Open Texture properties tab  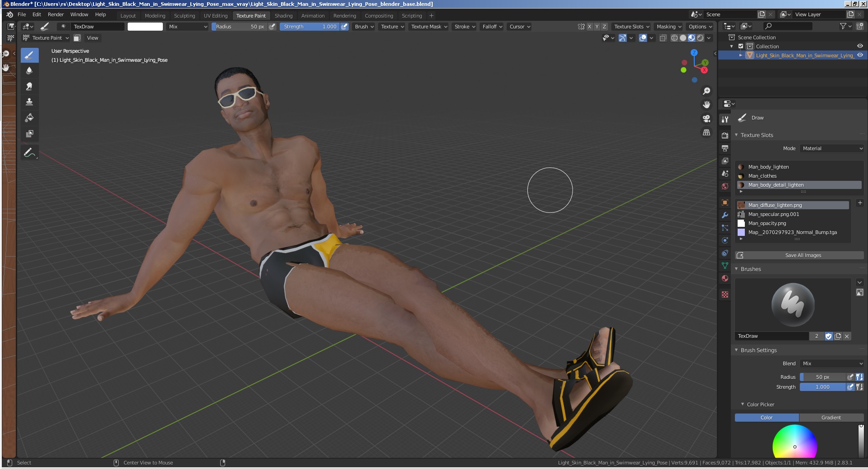point(725,294)
